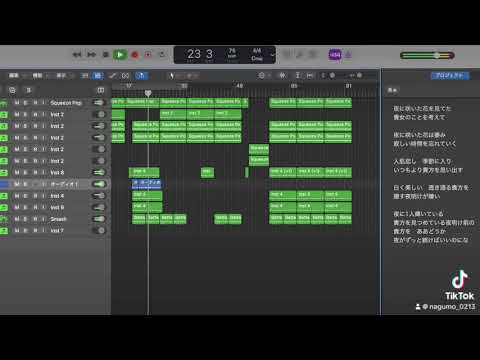Viewport: 480px width, 360px height.
Task: Solo the Inst 4 track
Action: tap(25, 196)
